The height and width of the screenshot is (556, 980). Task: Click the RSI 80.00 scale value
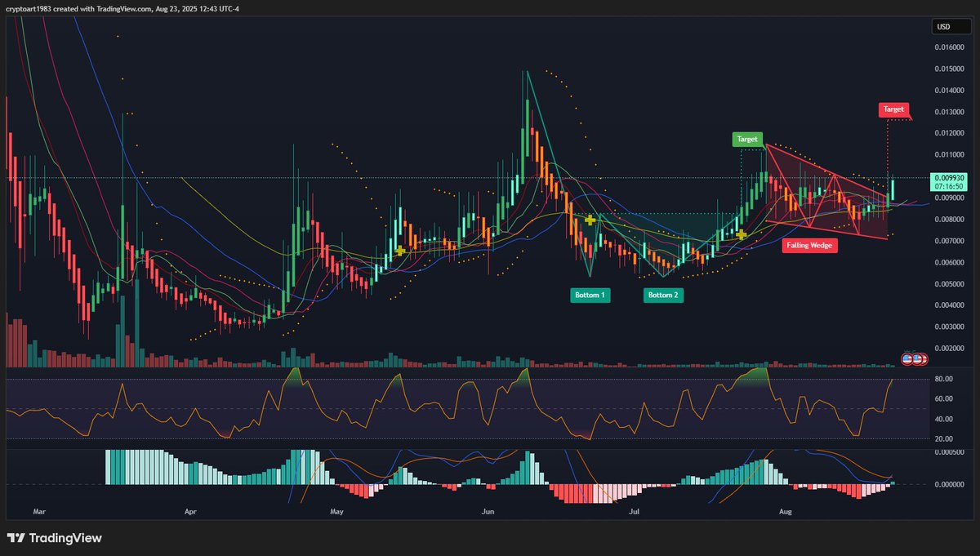tap(945, 379)
